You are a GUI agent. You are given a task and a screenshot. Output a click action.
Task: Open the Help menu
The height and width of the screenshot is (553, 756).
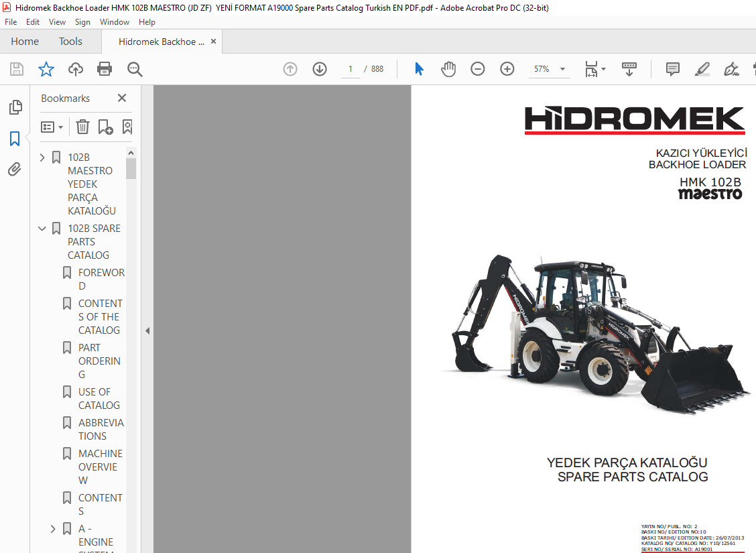(x=147, y=22)
